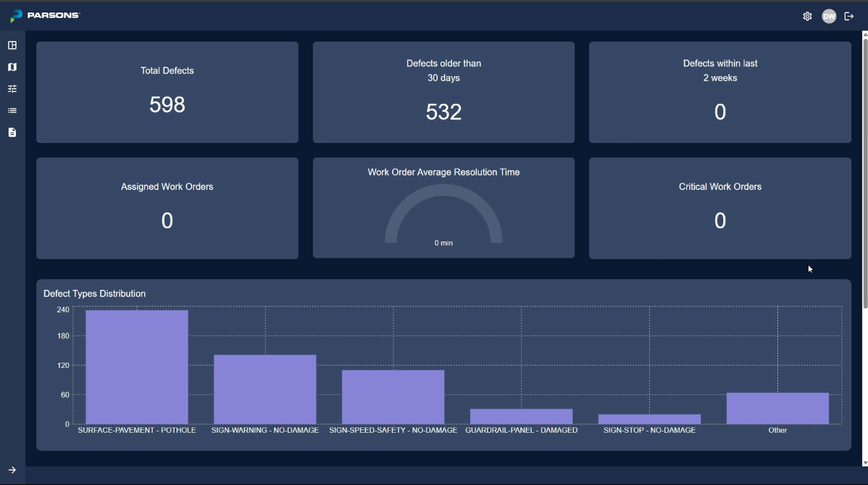This screenshot has height=485, width=868.
Task: Click the Parsons logo
Action: (44, 15)
